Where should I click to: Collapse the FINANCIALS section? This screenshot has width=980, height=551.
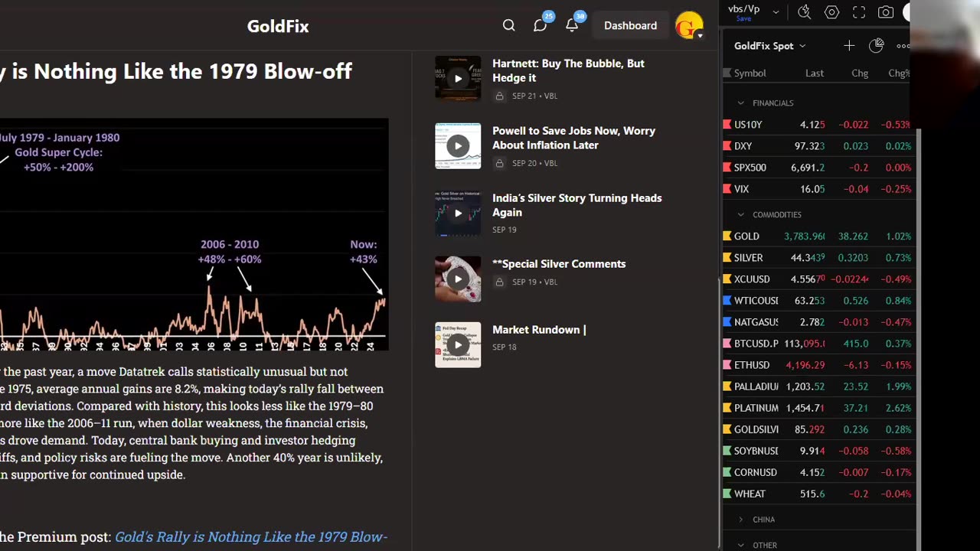740,103
